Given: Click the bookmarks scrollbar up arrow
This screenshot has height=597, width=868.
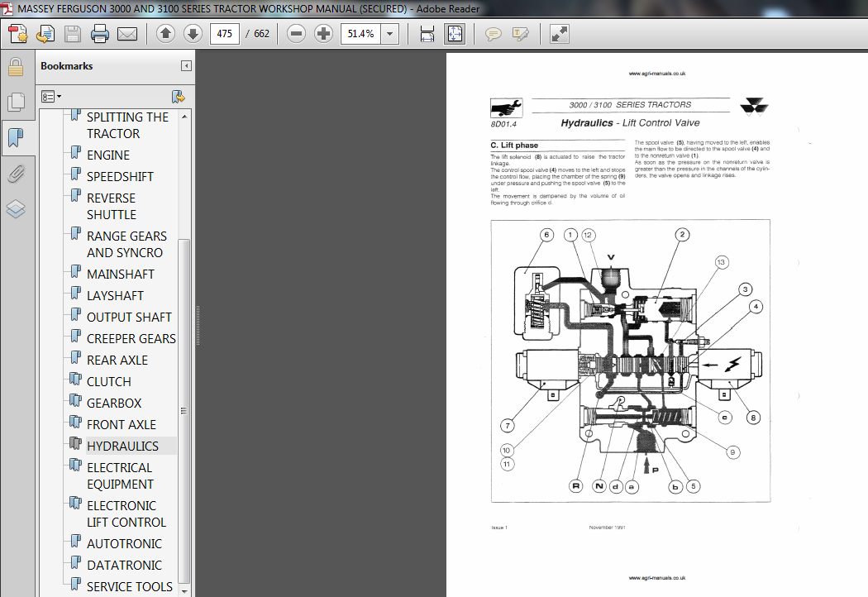Looking at the screenshot, I should point(185,117).
